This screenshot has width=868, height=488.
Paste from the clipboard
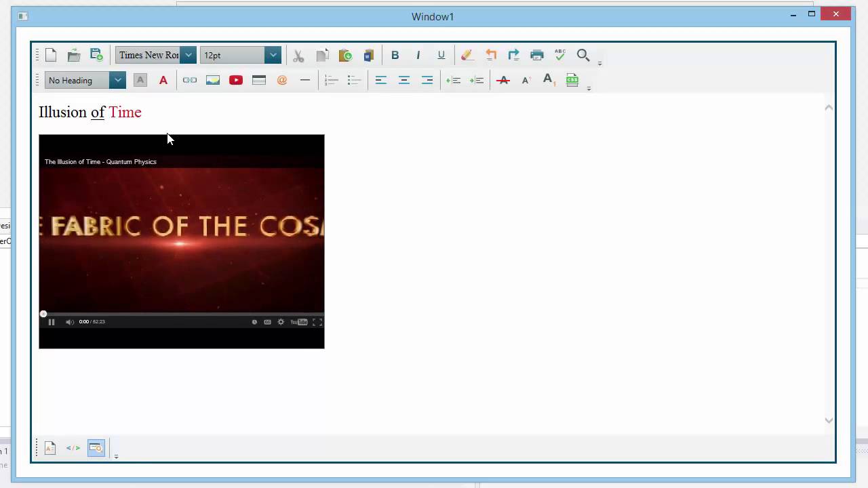[345, 56]
